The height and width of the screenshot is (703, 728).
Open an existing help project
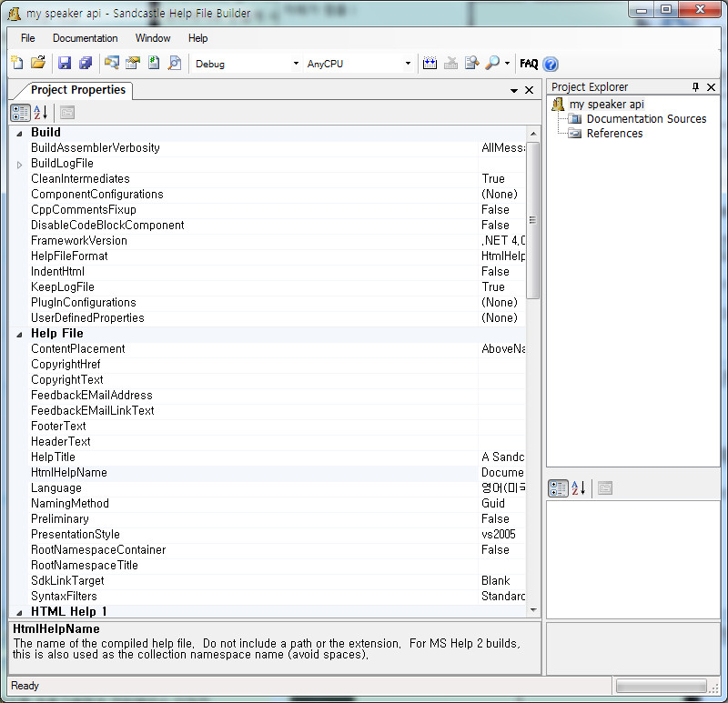(36, 64)
